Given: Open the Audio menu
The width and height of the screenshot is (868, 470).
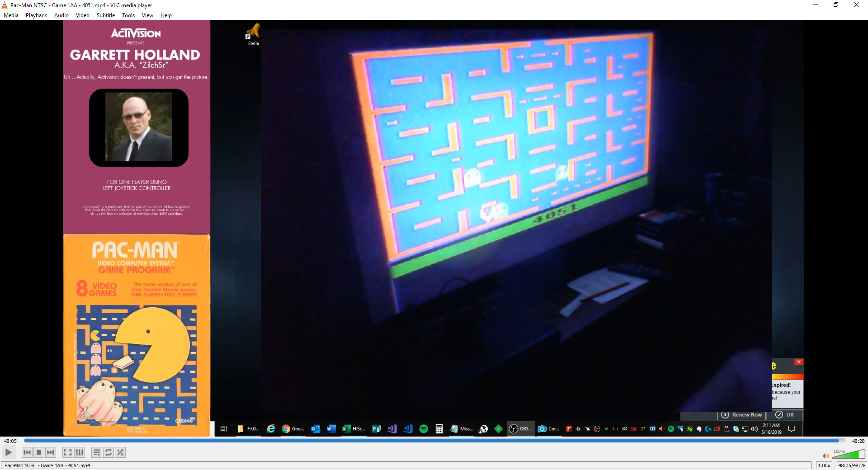Looking at the screenshot, I should (x=61, y=15).
